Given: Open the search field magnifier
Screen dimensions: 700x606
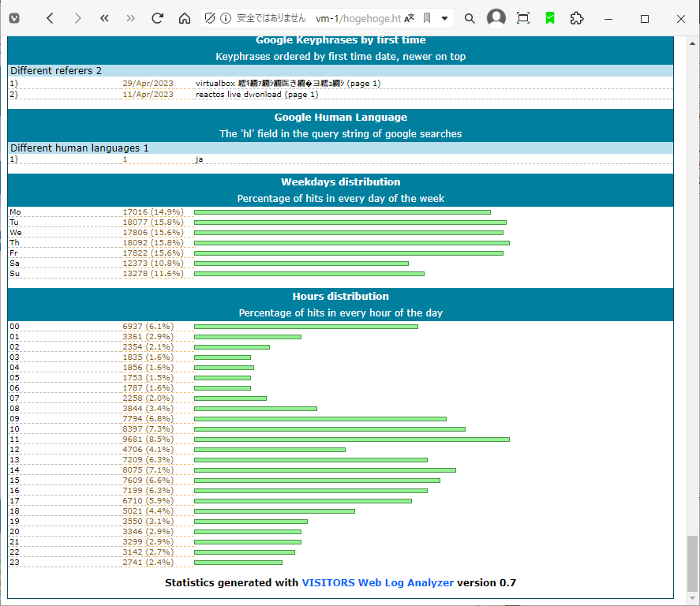Looking at the screenshot, I should point(470,18).
